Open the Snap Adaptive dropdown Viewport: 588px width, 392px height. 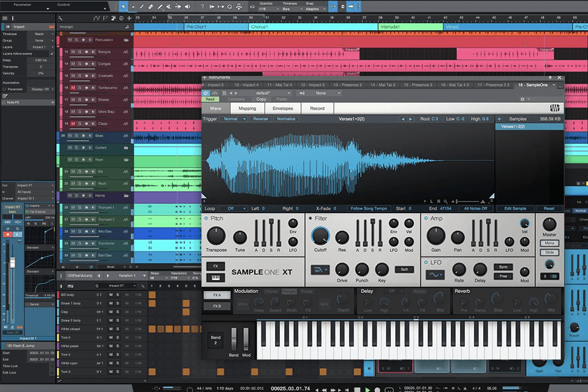tap(315, 9)
